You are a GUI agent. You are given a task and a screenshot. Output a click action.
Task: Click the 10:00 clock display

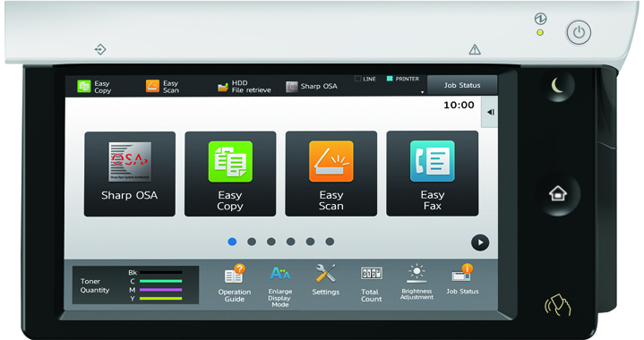pos(459,105)
